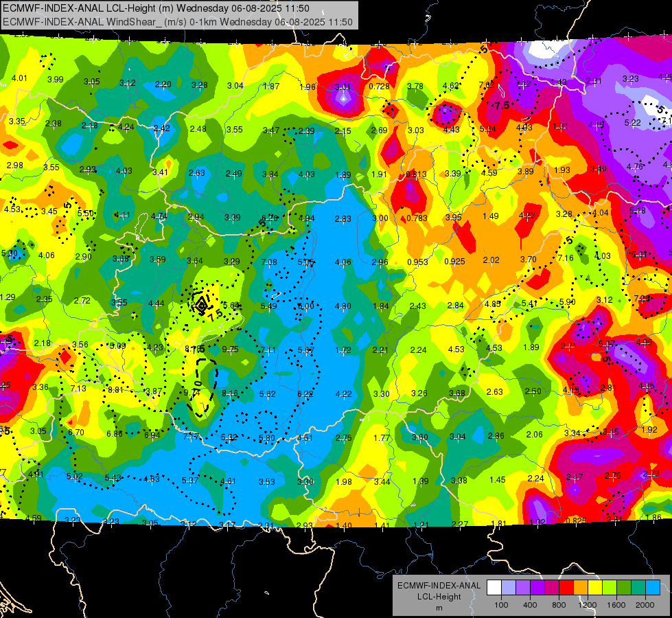
Task: Click the grid value 6.94
Action: pos(152,435)
